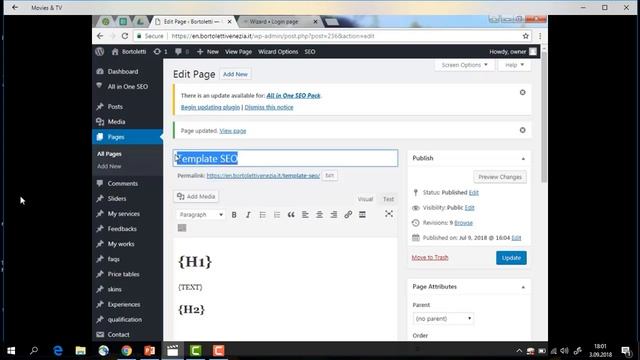Open distraction-free writing mode
Image resolution: width=640 pixels, height=360 pixels.
pyautogui.click(x=389, y=214)
